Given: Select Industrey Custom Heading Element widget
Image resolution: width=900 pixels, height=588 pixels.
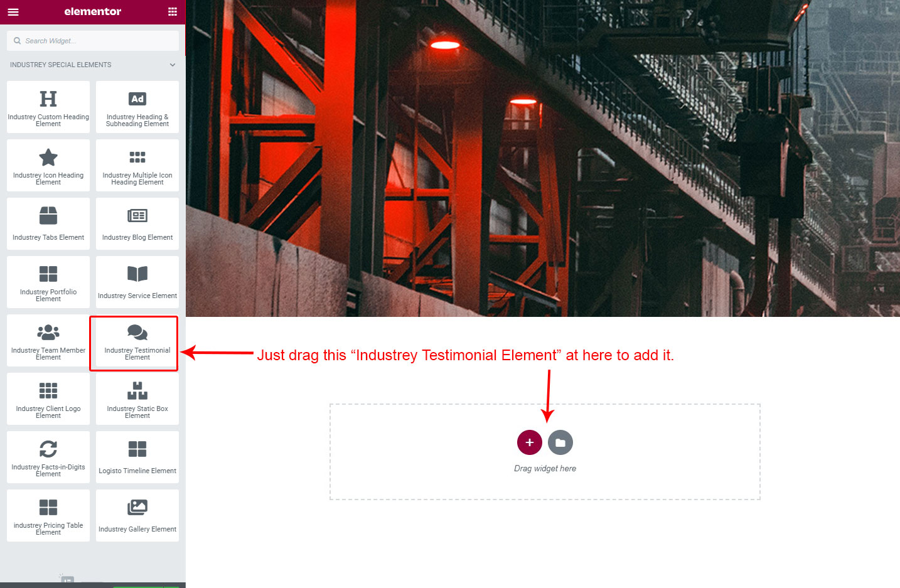Looking at the screenshot, I should click(48, 107).
